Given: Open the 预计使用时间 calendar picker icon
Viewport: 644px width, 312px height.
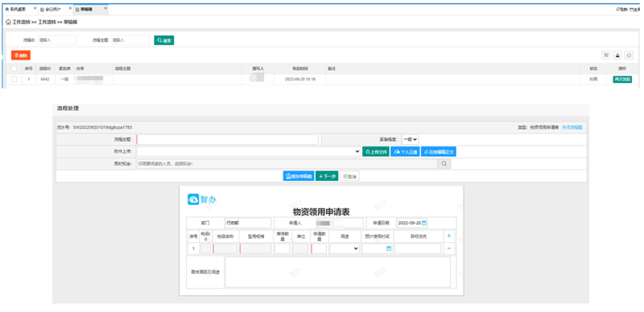Looking at the screenshot, I should (x=389, y=248).
